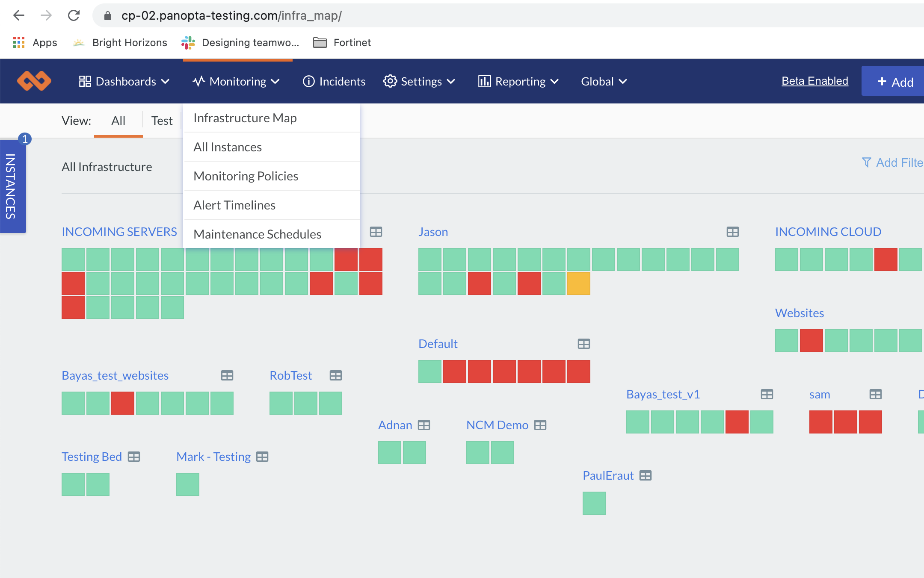Screen dimensions: 924x578
Task: Click table icon beside Testing Bed
Action: [x=134, y=457]
